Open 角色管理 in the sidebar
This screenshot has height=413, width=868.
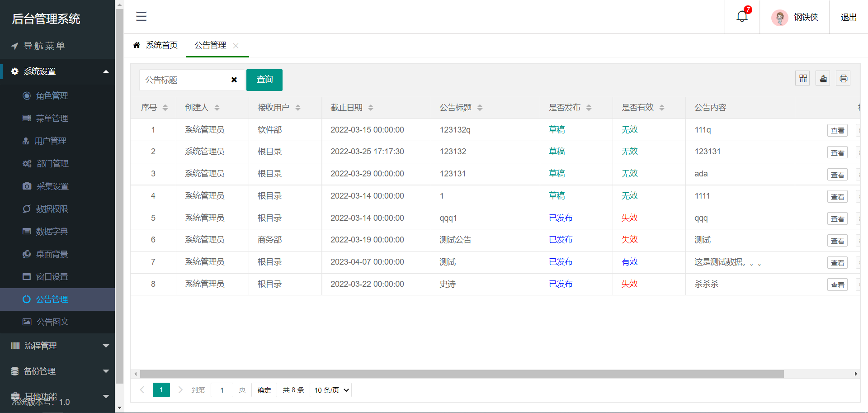[x=52, y=95]
